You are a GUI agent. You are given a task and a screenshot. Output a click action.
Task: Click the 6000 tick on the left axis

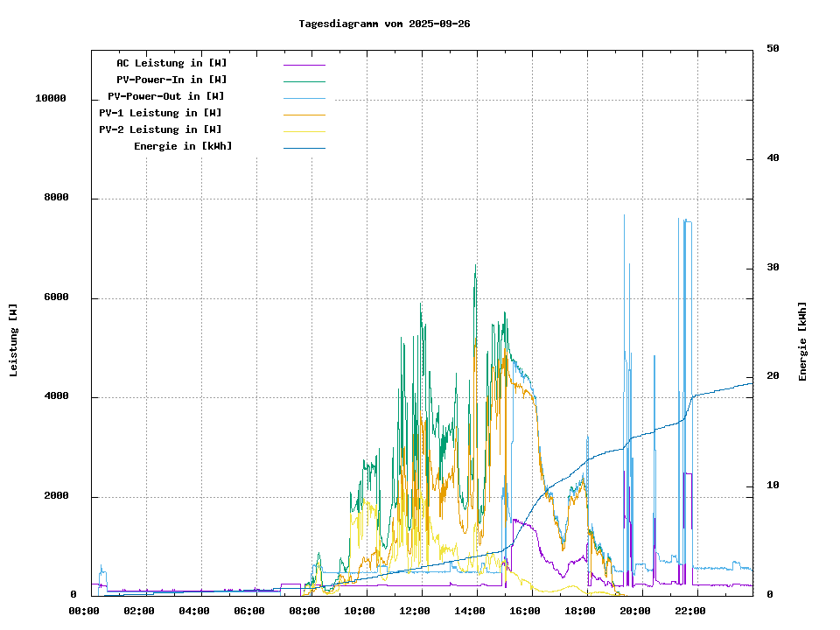[x=56, y=297]
